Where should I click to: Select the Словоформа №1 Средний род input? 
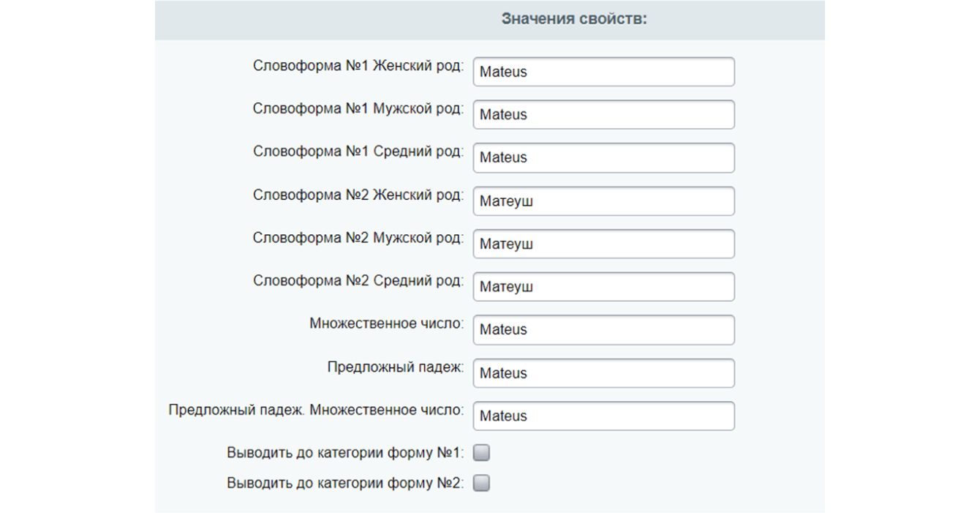[603, 158]
